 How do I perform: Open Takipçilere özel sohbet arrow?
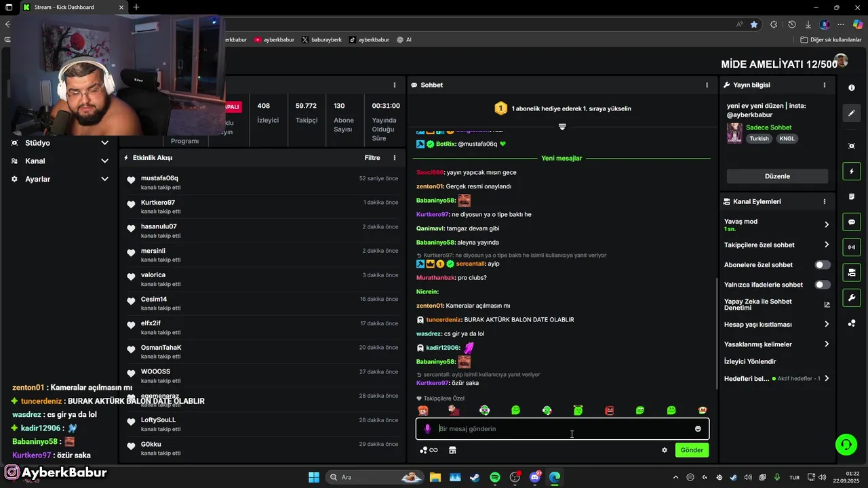coord(827,245)
